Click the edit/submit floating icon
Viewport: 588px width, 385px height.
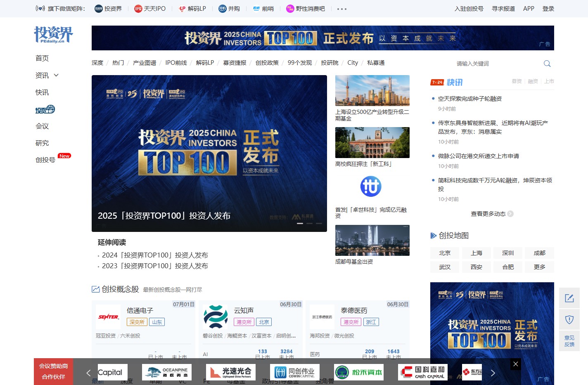569,298
